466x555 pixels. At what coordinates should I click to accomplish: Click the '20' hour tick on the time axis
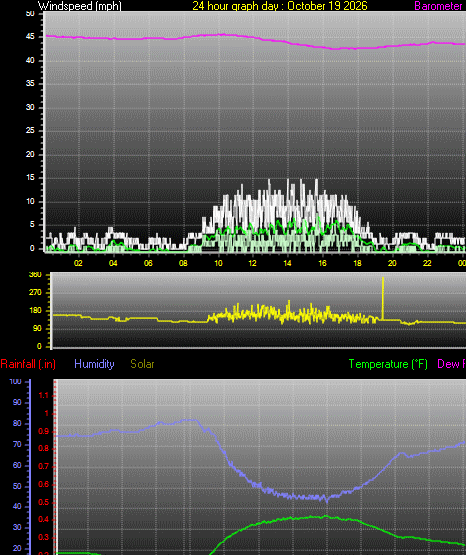click(x=392, y=263)
